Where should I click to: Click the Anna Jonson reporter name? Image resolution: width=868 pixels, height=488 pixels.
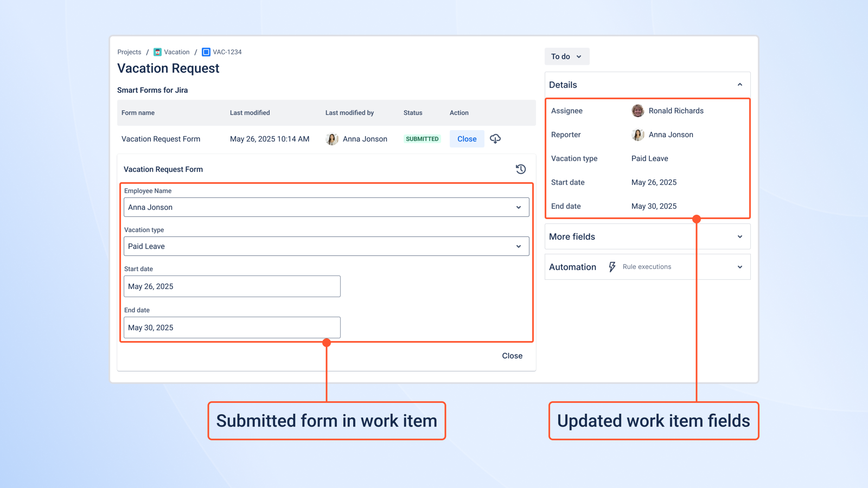pos(671,134)
